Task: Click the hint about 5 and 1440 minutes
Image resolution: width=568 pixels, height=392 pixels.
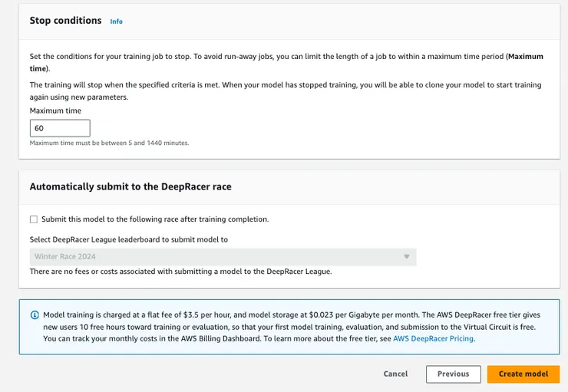Action: [109, 143]
